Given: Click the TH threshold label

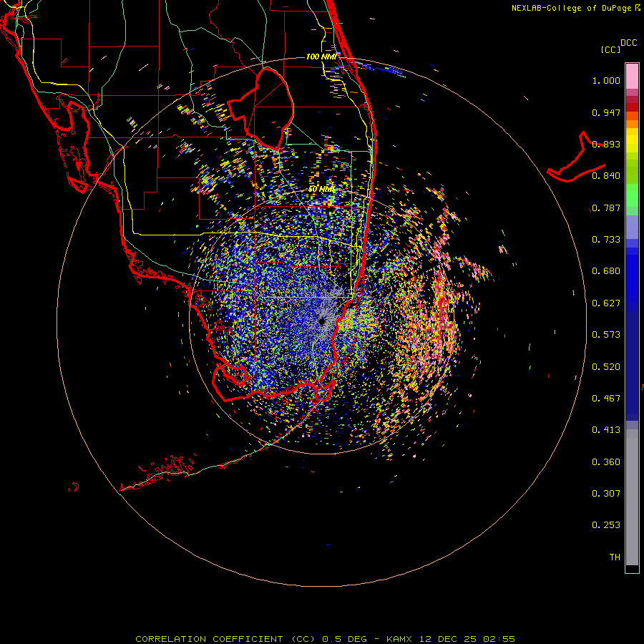Looking at the screenshot, I should click(x=615, y=557).
